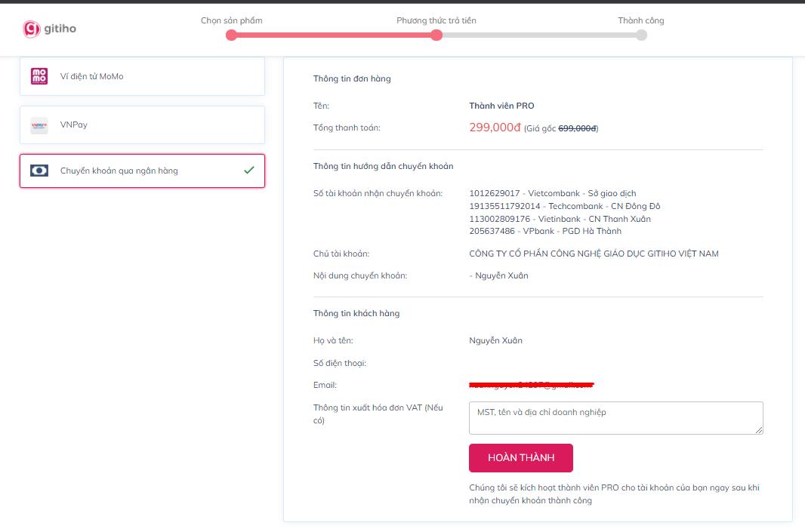This screenshot has height=532, width=805.
Task: Click the HOÀN THÀNH button
Action: (520, 457)
